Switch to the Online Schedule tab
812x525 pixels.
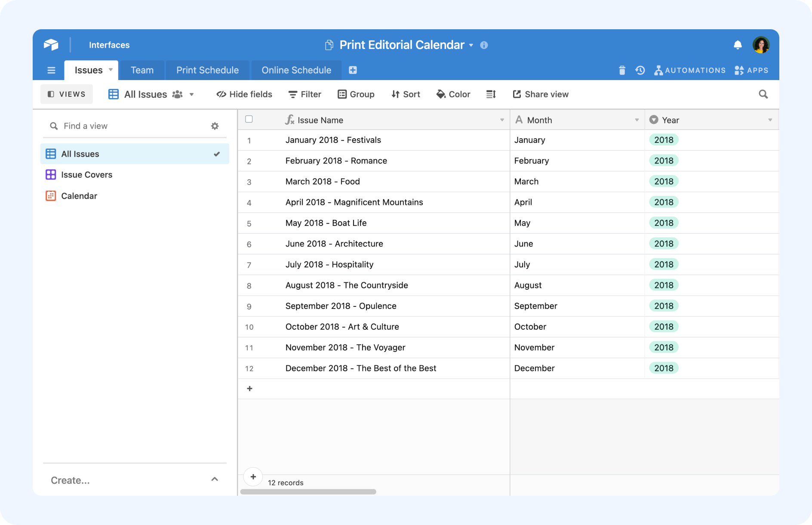(x=296, y=70)
